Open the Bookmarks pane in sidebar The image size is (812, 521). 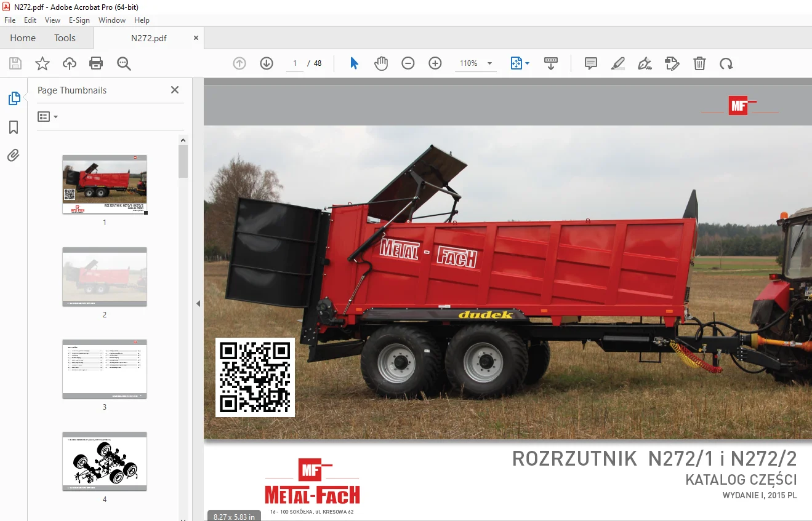14,127
